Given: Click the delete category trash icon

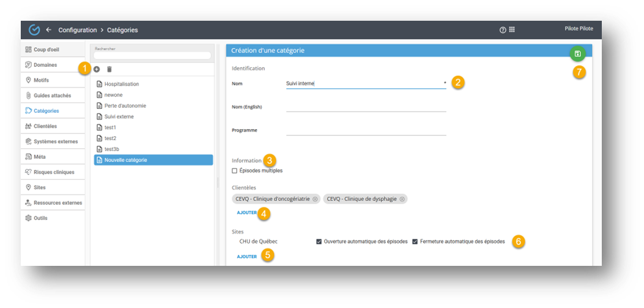Looking at the screenshot, I should pos(109,69).
